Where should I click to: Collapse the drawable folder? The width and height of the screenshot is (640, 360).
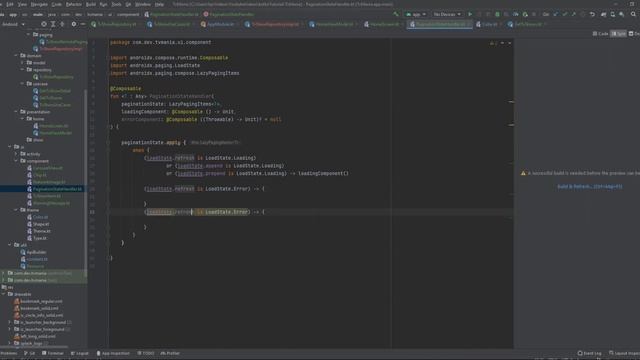tap(3, 294)
